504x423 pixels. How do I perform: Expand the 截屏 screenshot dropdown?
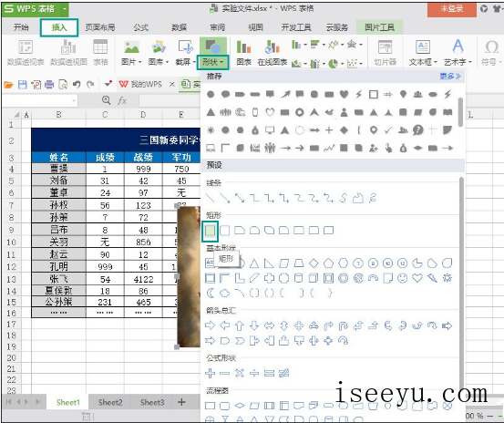193,62
